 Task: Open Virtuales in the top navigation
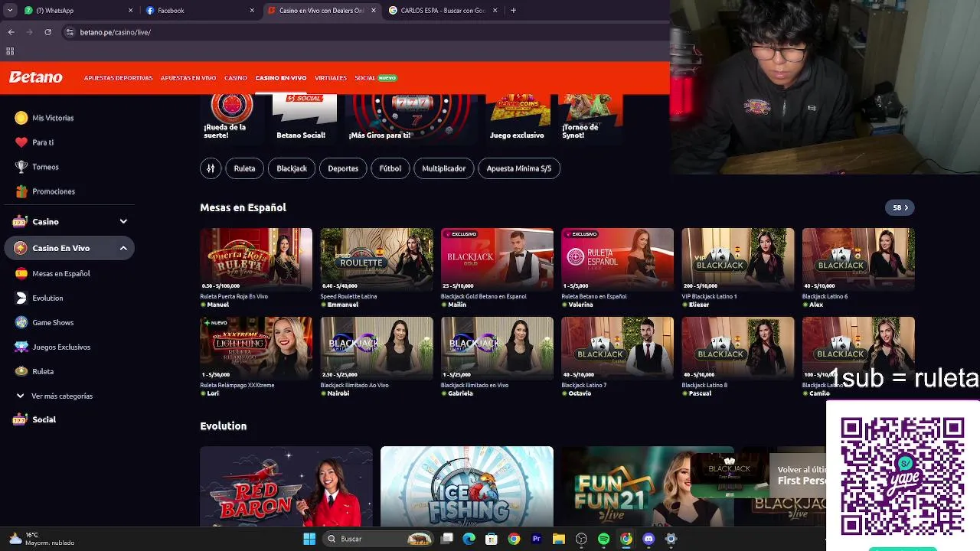331,78
